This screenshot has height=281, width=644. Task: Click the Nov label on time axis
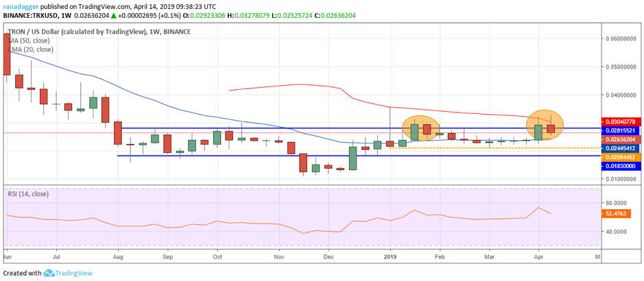(279, 256)
